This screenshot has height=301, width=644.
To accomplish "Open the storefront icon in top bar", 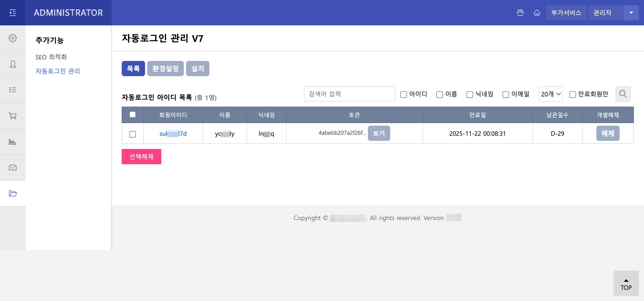I will tap(520, 12).
